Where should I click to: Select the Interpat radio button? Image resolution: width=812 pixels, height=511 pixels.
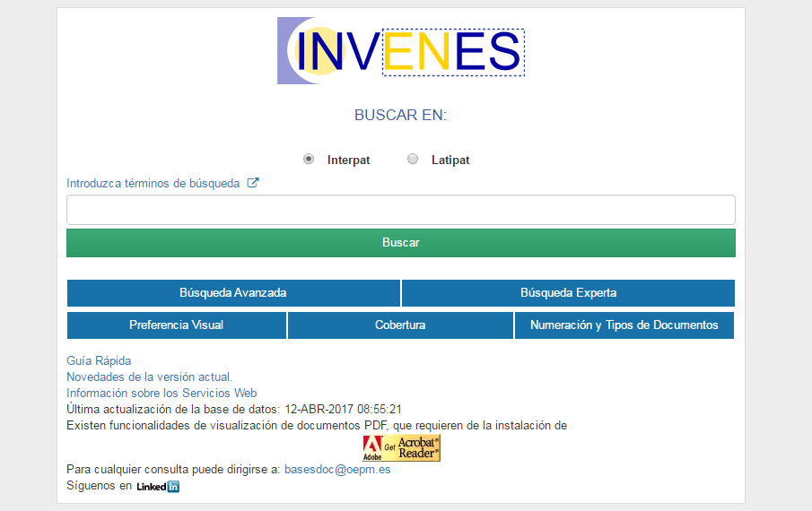tap(309, 159)
